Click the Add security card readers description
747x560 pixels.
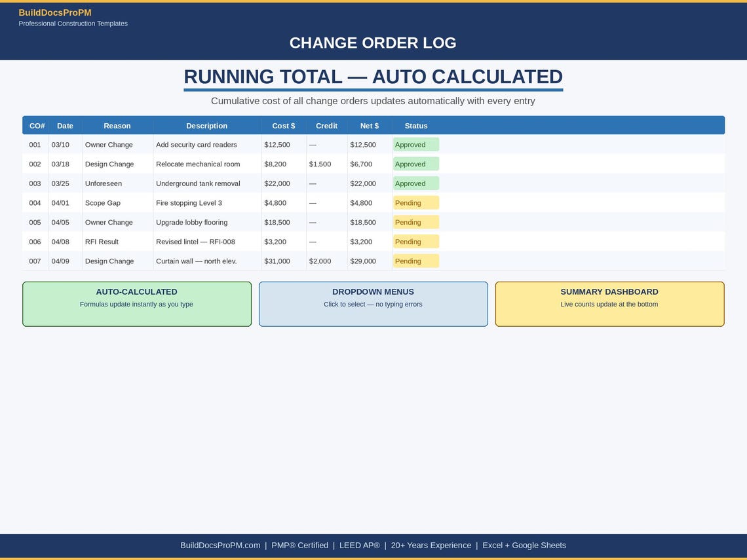(197, 145)
